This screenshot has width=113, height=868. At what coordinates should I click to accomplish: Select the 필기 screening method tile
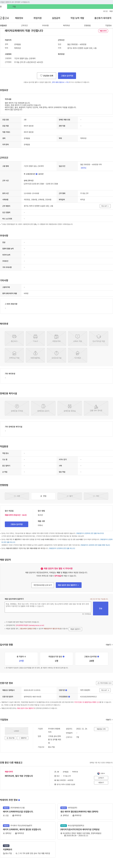tap(70, 496)
